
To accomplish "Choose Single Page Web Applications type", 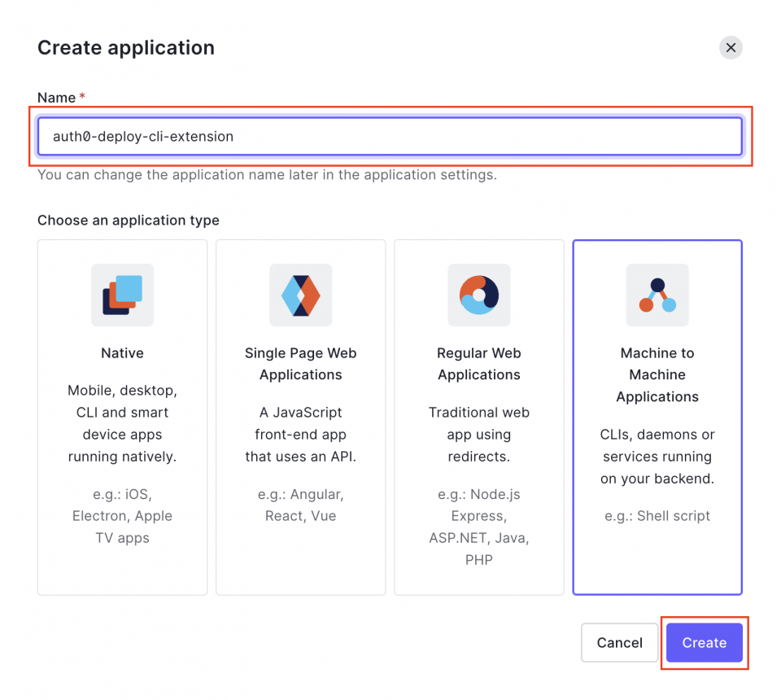I will tap(300, 415).
